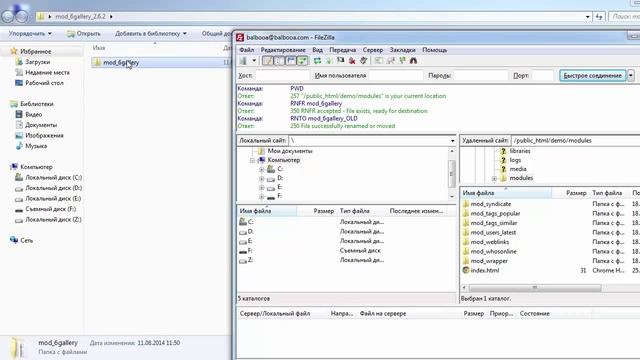Toggle local directory tree display
640x360 pixels.
279,61
